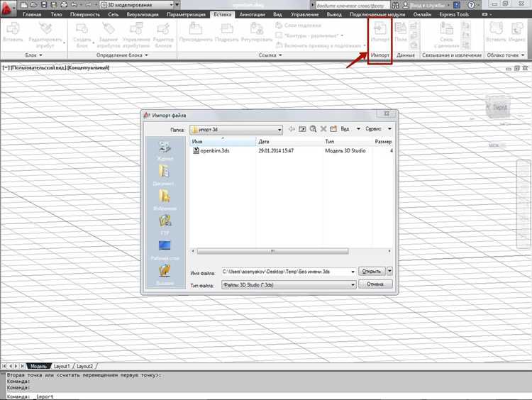Click the keyword search input field
This screenshot has height=400, width=532.
[x=353, y=5]
